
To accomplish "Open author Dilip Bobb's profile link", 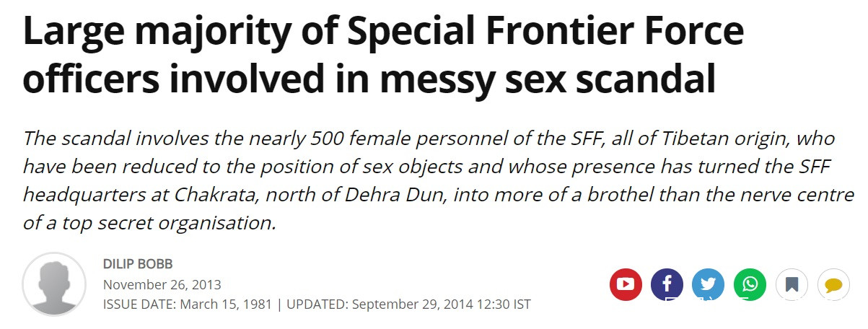I will (x=138, y=264).
